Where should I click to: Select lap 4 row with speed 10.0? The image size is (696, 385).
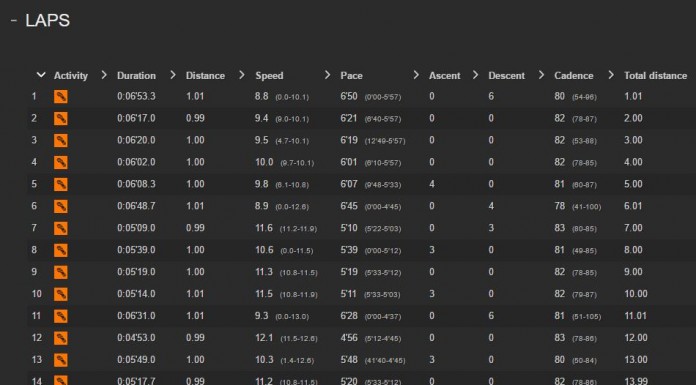click(x=360, y=162)
